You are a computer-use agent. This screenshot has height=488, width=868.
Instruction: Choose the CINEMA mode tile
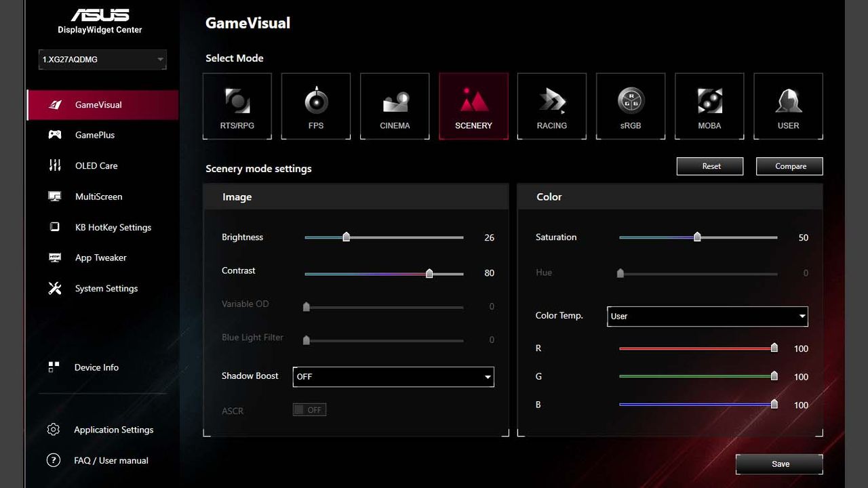pyautogui.click(x=395, y=106)
